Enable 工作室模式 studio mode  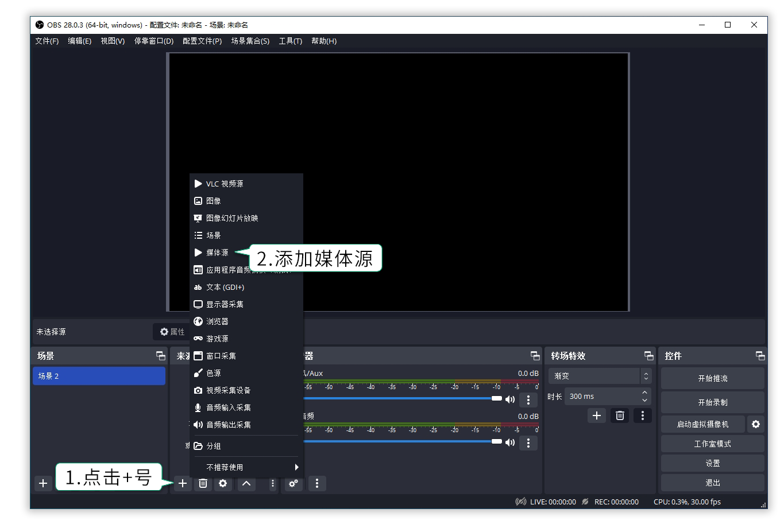(713, 444)
